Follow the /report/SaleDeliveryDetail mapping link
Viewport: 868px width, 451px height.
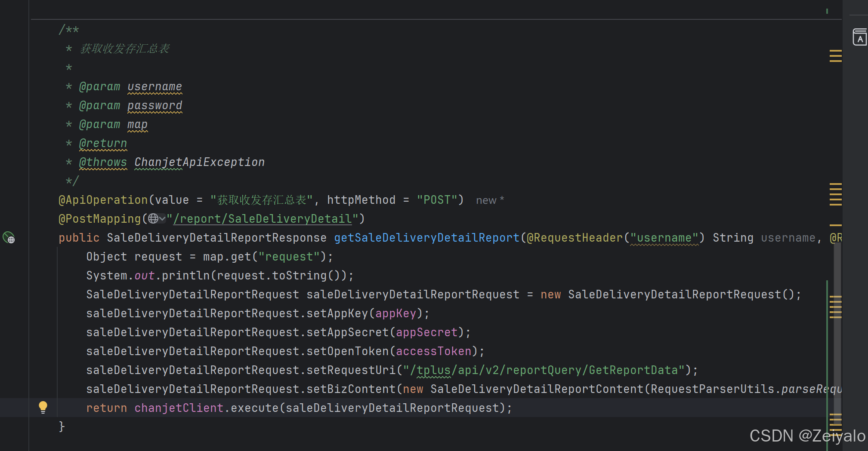point(263,219)
